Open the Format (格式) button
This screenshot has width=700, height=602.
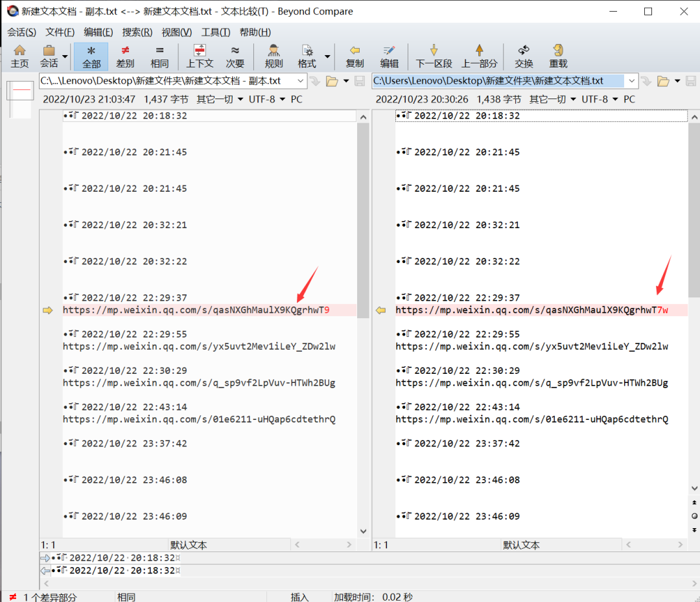click(x=307, y=56)
